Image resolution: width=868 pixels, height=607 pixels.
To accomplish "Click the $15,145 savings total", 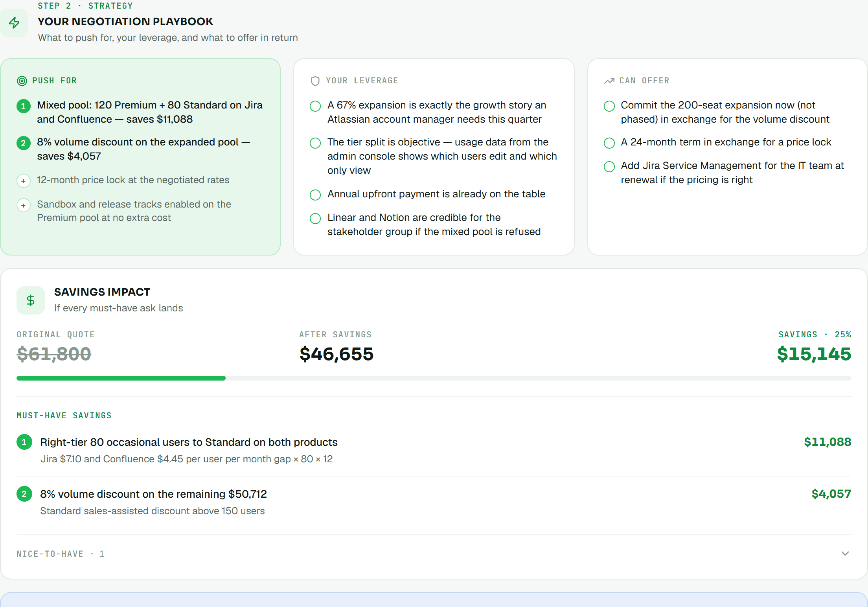I will [814, 354].
